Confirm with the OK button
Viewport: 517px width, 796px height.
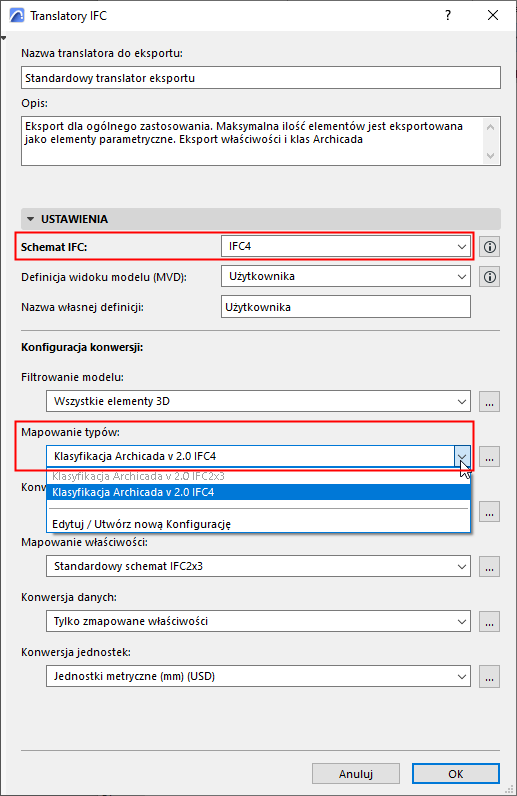pos(456,774)
